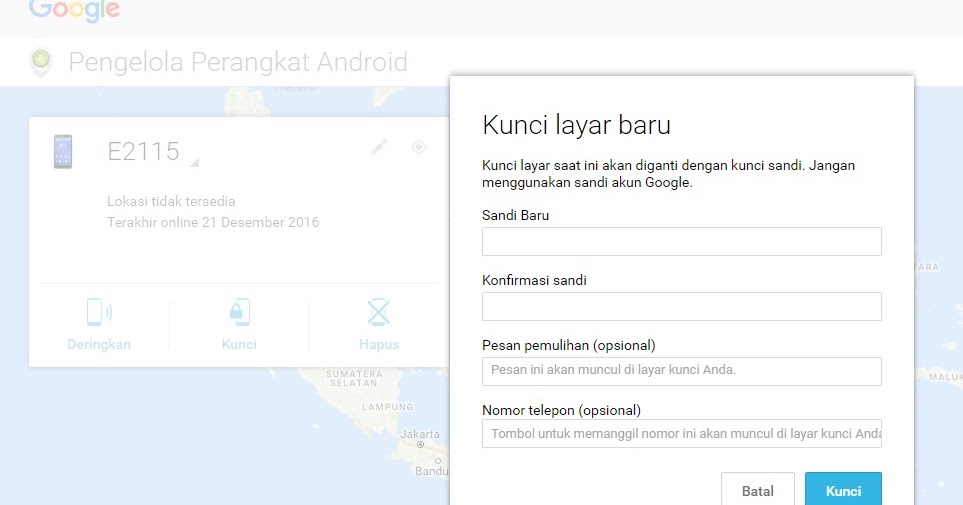The height and width of the screenshot is (505, 963).
Task: Click the Hapus label
Action: click(x=379, y=344)
